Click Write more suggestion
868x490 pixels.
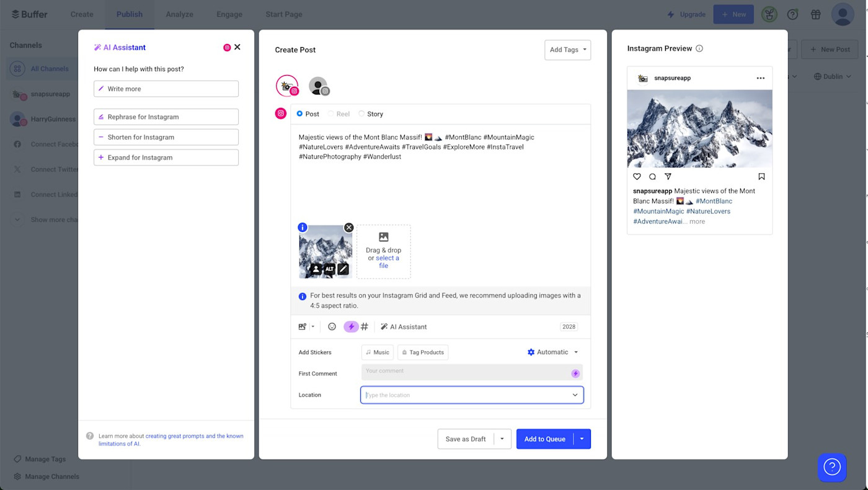pos(166,89)
